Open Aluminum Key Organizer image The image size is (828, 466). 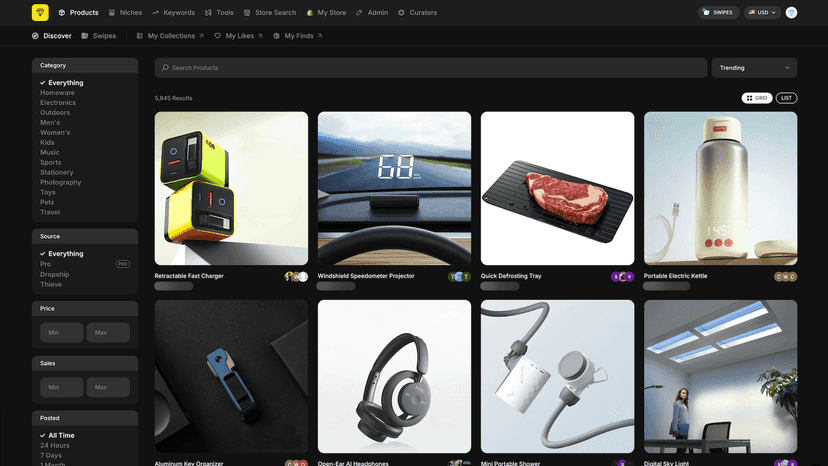coord(231,376)
